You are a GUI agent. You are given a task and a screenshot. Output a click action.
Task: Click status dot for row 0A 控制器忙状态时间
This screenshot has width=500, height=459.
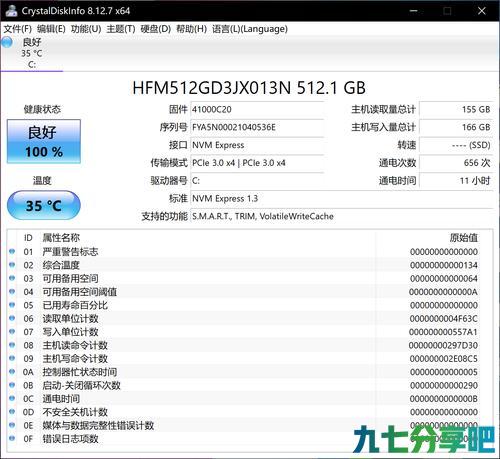pyautogui.click(x=12, y=371)
